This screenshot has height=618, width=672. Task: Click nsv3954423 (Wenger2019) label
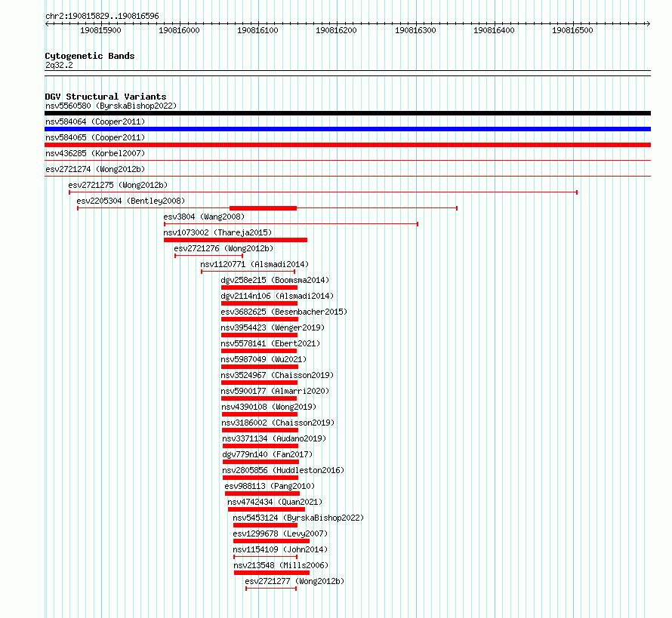[x=273, y=327]
